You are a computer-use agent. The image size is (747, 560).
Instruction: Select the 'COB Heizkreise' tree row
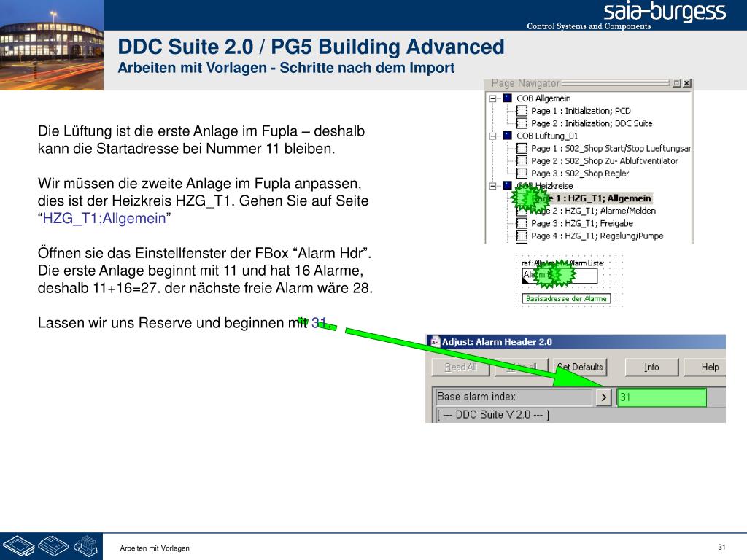[544, 186]
